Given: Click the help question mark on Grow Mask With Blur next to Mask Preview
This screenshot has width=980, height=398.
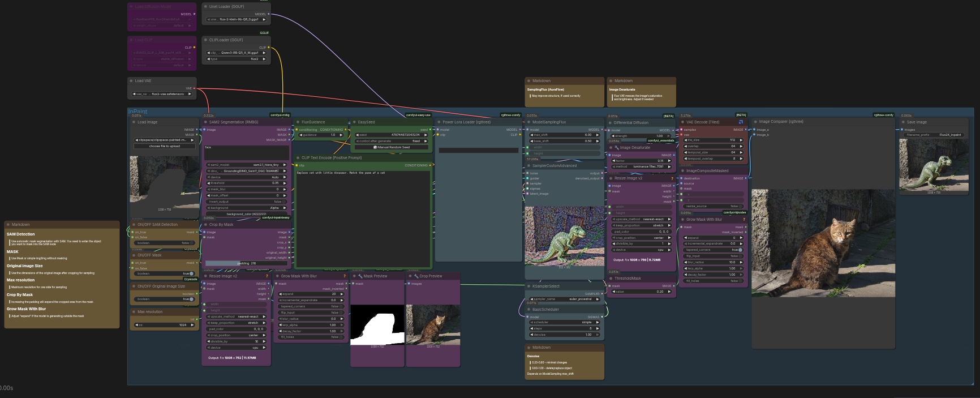Looking at the screenshot, I should coord(345,276).
